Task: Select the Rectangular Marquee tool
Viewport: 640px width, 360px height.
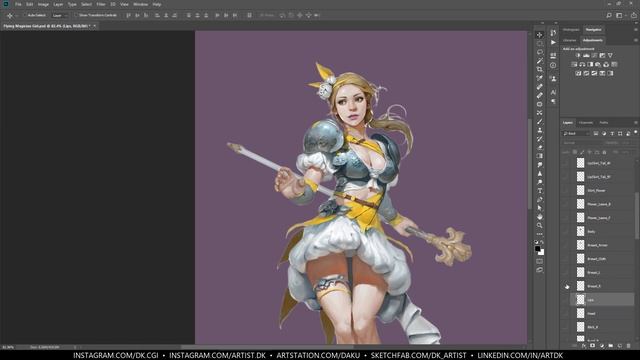Action: click(x=540, y=44)
